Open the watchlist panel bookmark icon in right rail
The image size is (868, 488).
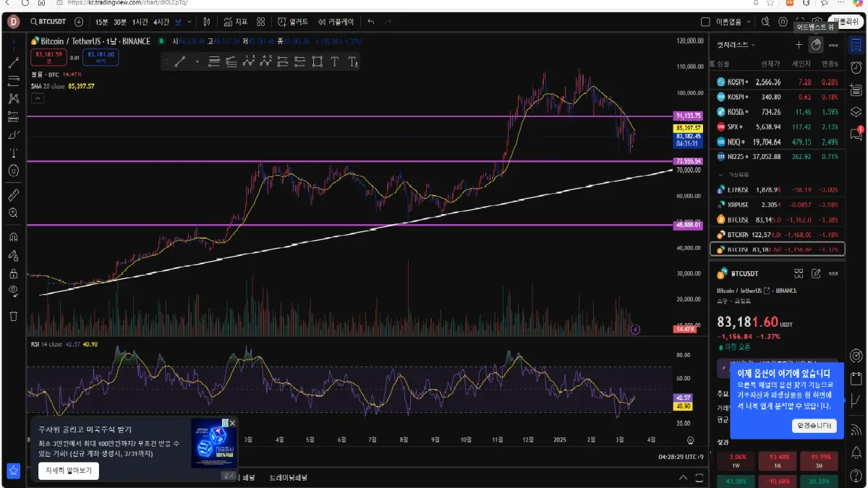pyautogui.click(x=856, y=45)
